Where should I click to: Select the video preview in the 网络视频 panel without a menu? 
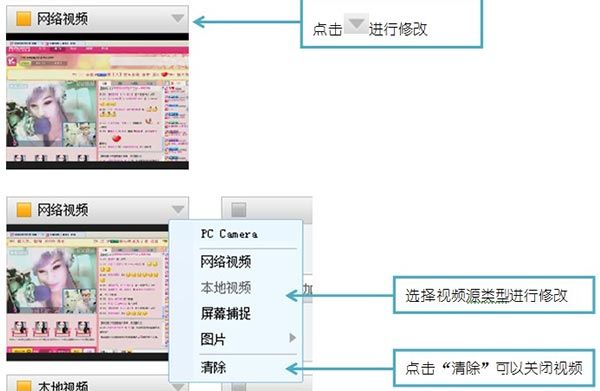98,101
